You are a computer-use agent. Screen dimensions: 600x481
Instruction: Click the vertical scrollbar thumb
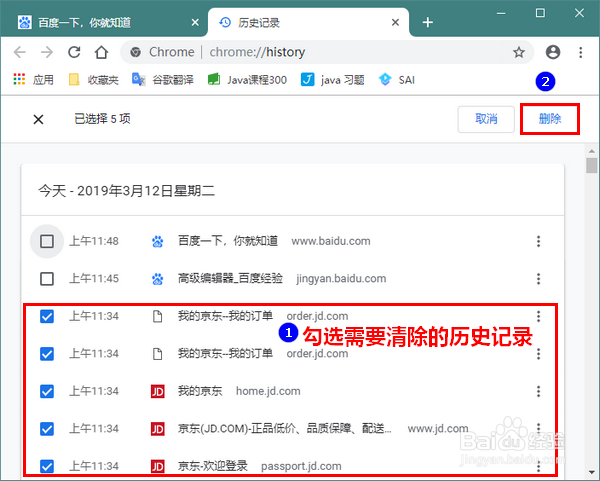pyautogui.click(x=592, y=165)
